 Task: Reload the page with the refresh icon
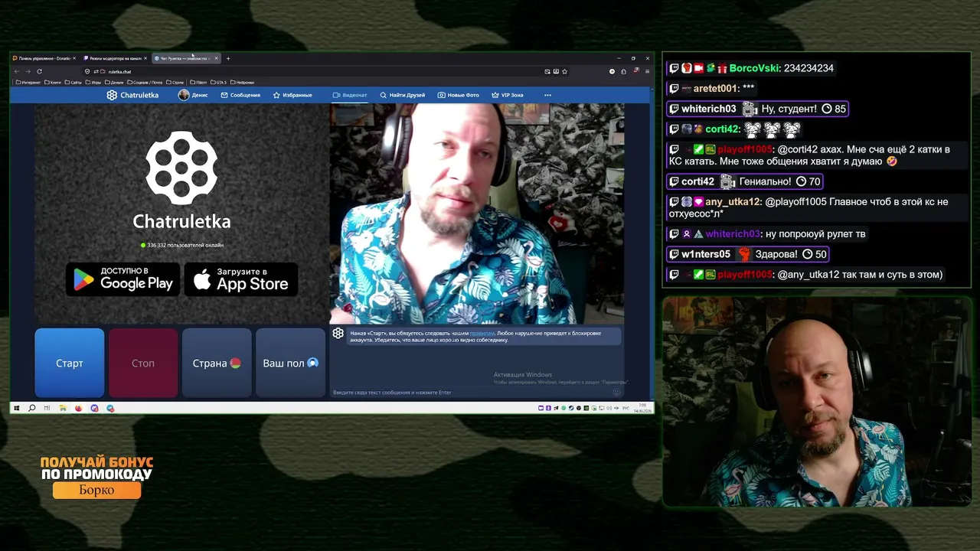point(39,71)
